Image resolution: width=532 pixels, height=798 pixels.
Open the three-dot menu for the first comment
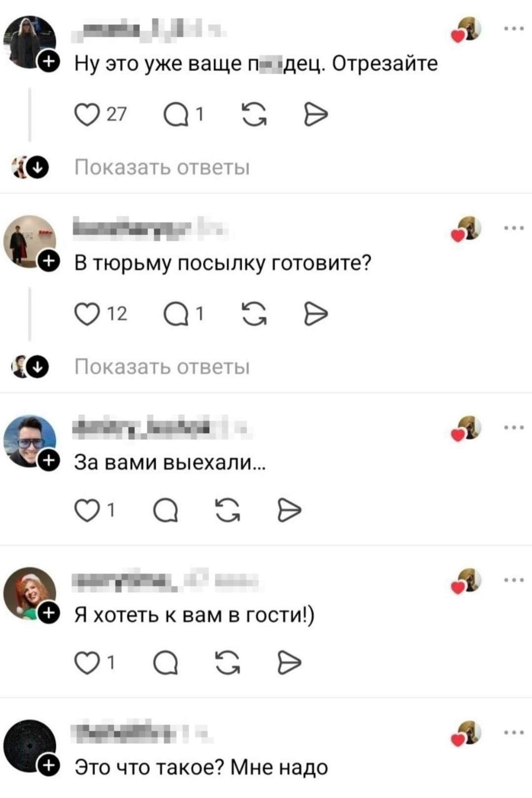pyautogui.click(x=514, y=29)
